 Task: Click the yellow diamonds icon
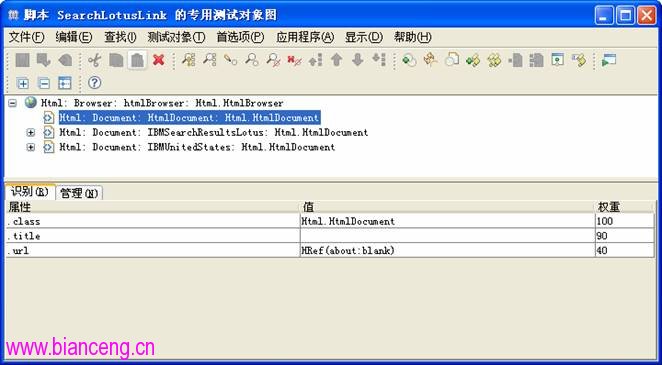click(x=494, y=60)
